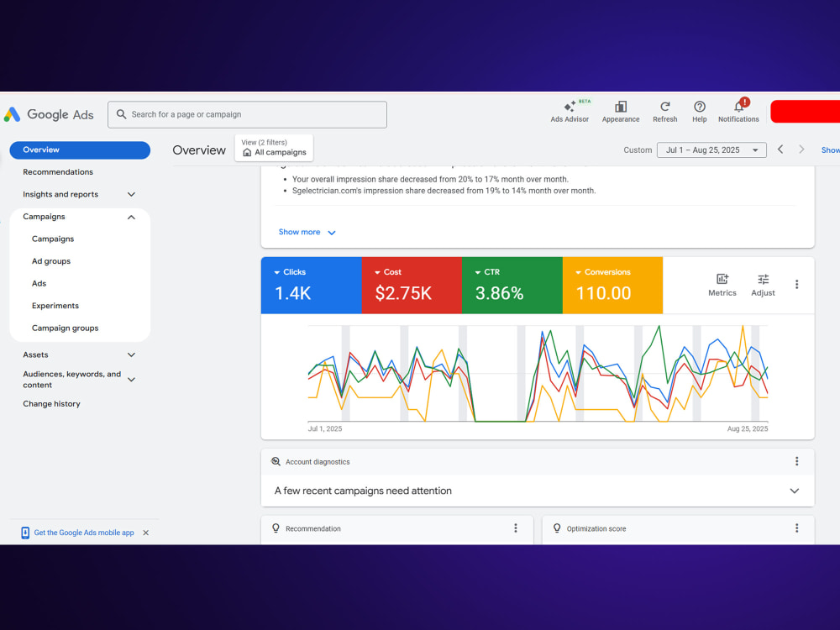The width and height of the screenshot is (840, 630).
Task: Open Ad groups in the sidebar
Action: [51, 261]
